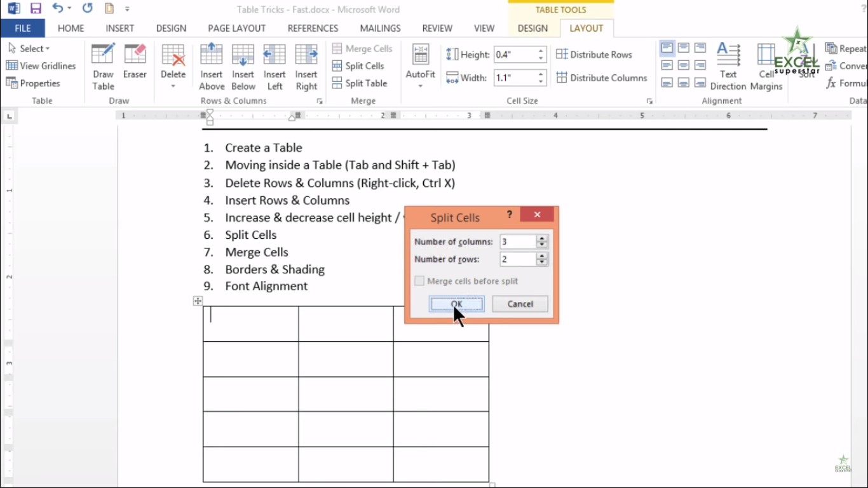Open Cell Size dialog launcher

click(649, 101)
